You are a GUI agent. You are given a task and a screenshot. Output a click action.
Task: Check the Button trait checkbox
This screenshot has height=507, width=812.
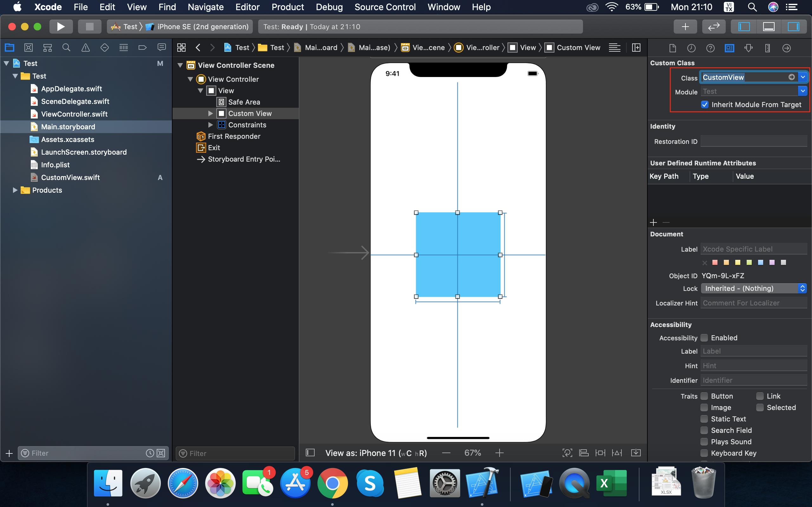click(x=704, y=396)
